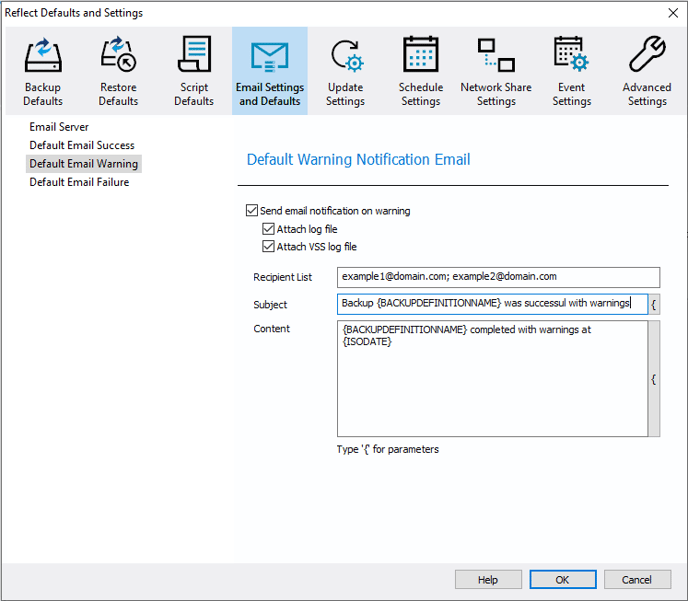Click the 'Default Warning Notification Email' heading

pos(358,159)
